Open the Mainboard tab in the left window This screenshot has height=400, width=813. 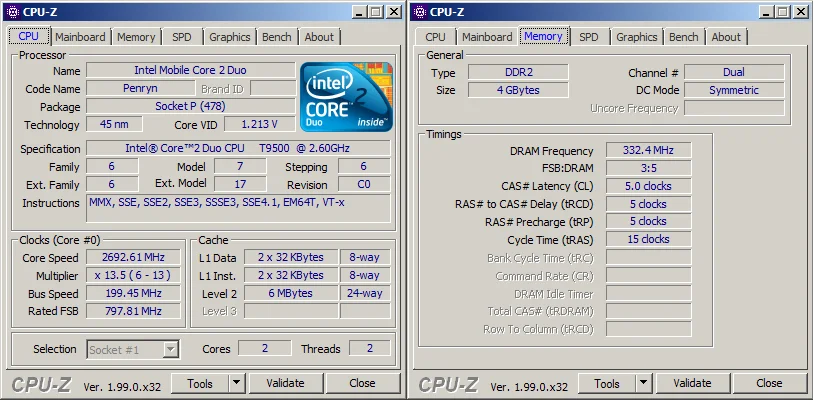[80, 37]
